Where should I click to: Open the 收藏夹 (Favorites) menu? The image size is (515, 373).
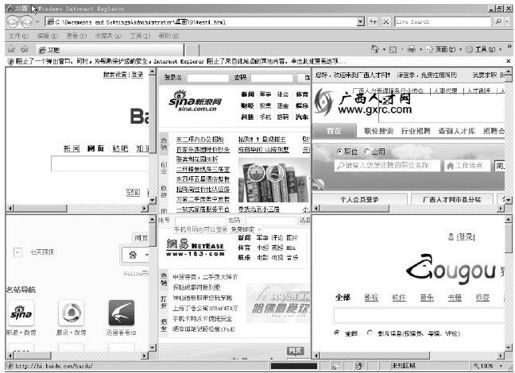click(108, 35)
